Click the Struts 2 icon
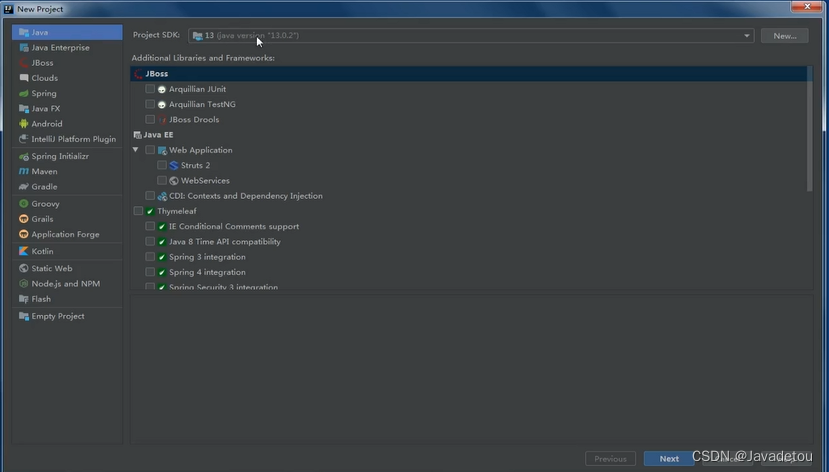 point(174,165)
